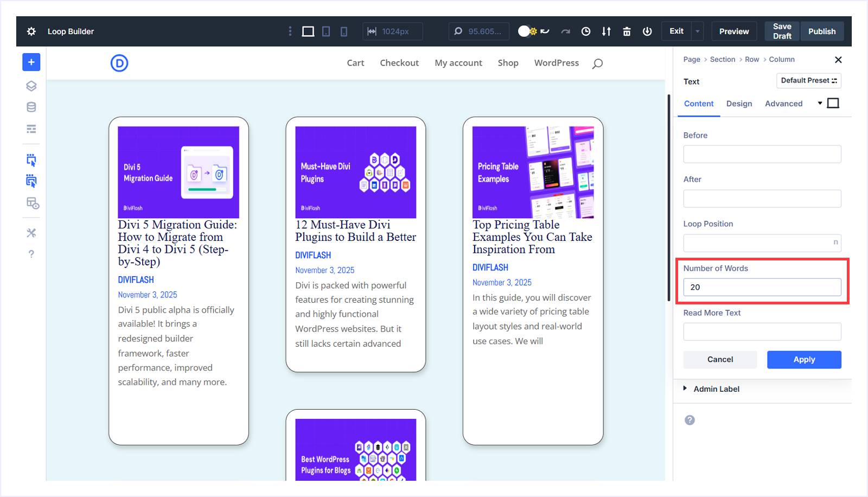Screen dimensions: 868x497
Task: Expand the Admin Label section
Action: [x=716, y=389]
